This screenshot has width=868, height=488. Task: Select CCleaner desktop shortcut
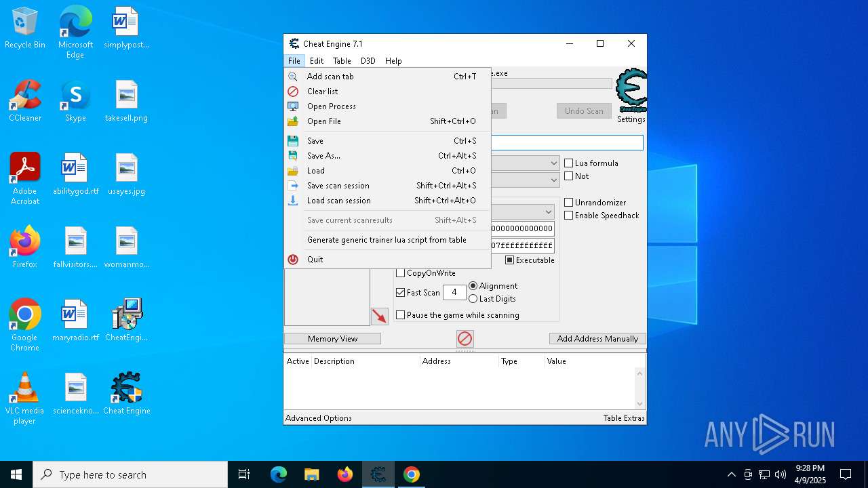[x=25, y=102]
